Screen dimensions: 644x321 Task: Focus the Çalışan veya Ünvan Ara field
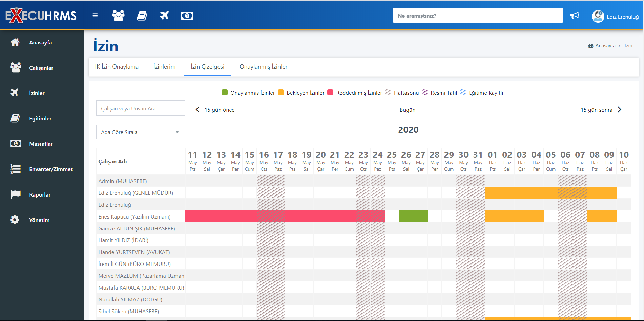tap(141, 108)
